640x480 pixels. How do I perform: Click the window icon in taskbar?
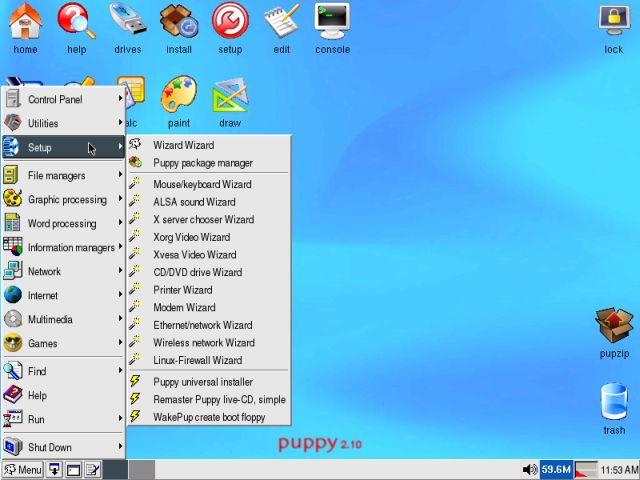(73, 470)
